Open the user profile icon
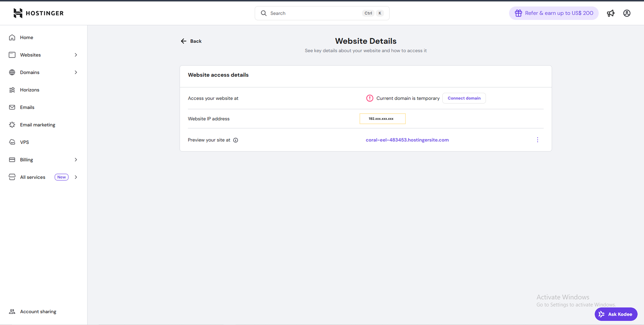644x325 pixels. [627, 13]
